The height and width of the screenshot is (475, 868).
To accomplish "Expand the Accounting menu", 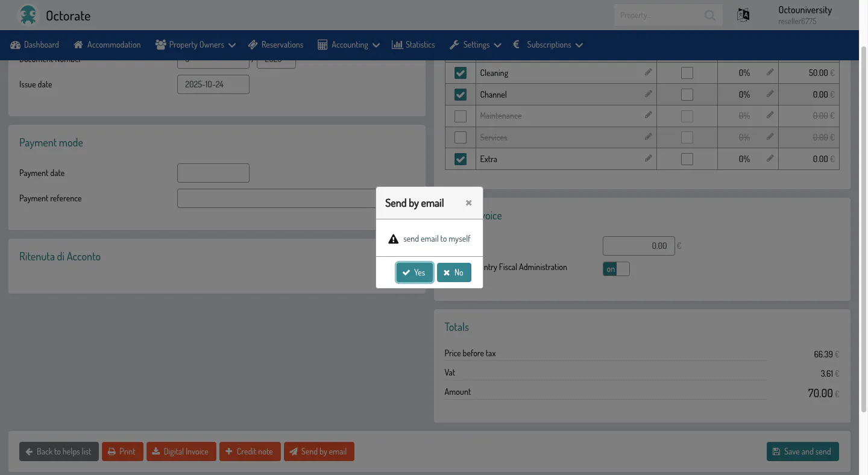I will pyautogui.click(x=348, y=45).
